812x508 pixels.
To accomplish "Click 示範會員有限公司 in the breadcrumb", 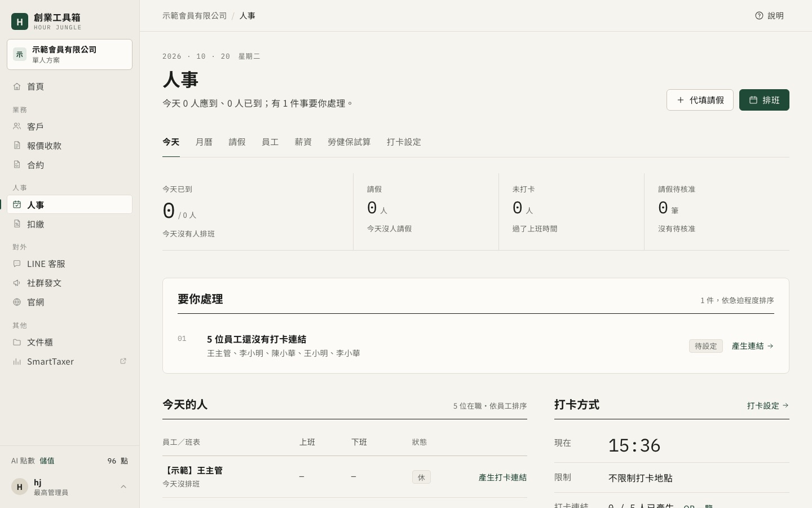I will (x=195, y=16).
